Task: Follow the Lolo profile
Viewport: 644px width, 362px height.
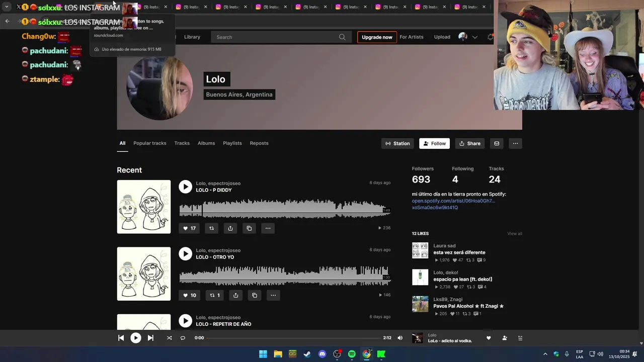Action: tap(434, 143)
